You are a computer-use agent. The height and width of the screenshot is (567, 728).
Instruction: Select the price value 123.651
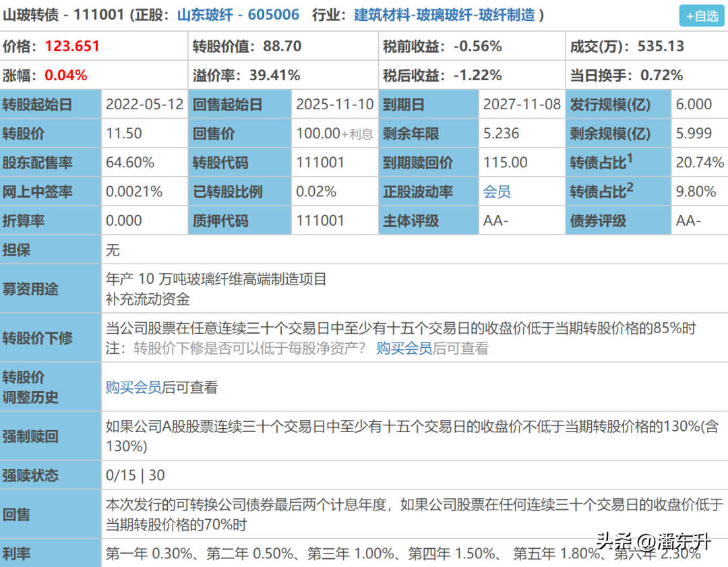(72, 46)
